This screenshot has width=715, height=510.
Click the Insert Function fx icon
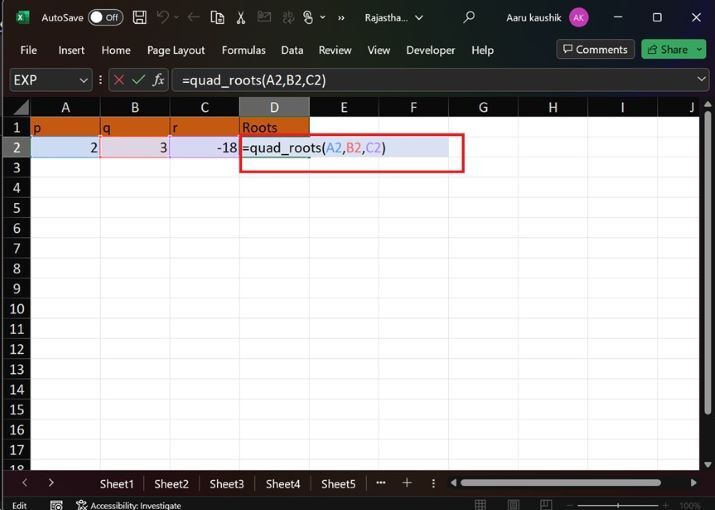158,80
